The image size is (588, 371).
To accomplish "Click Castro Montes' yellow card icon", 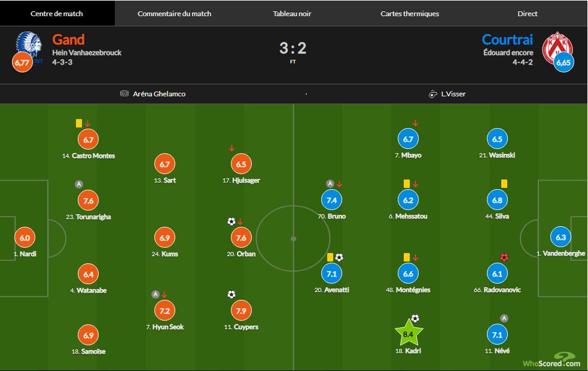I will pyautogui.click(x=78, y=123).
